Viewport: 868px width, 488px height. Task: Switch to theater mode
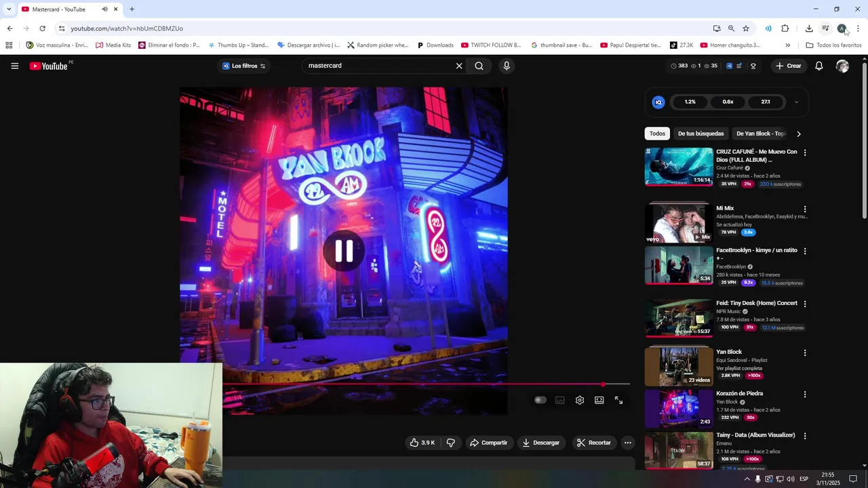[599, 400]
